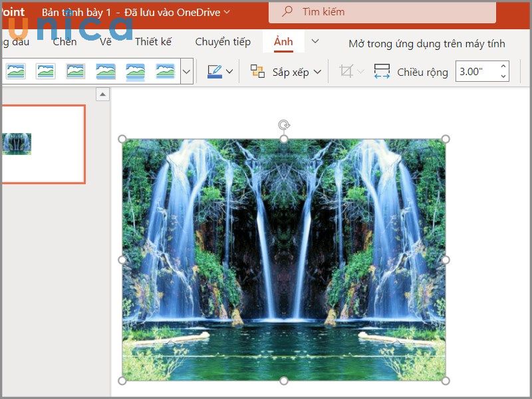Open the Sắp xếp dropdown menu
The image size is (532, 399).
(x=317, y=71)
